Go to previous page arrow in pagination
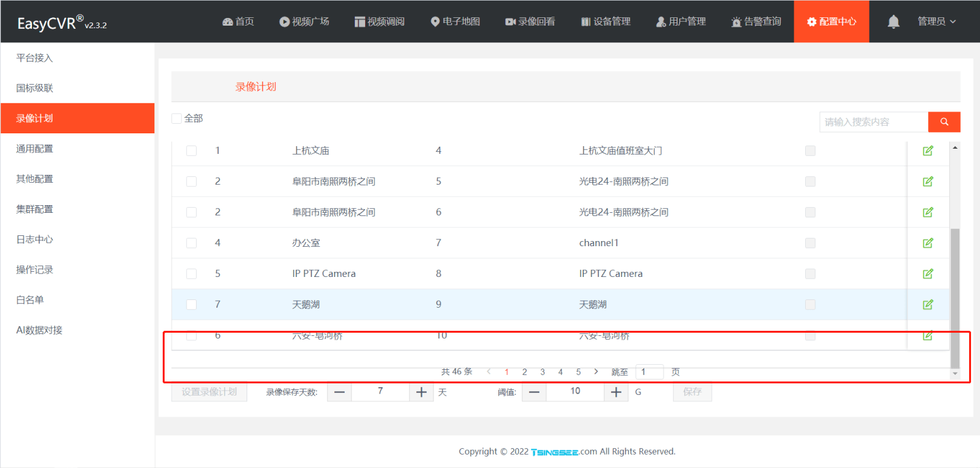This screenshot has height=468, width=980. [x=489, y=371]
